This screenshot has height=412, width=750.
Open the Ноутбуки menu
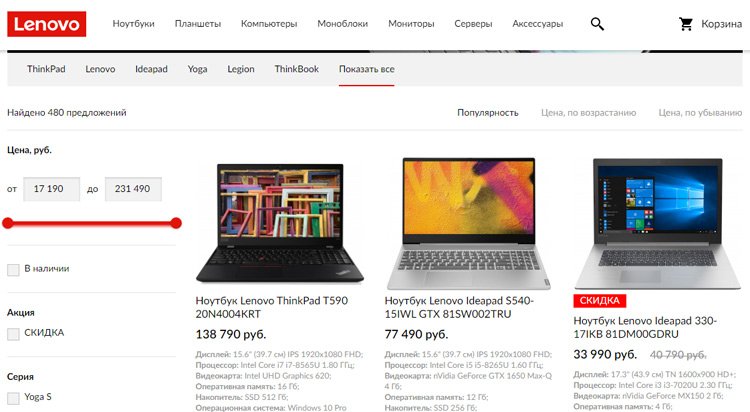133,23
